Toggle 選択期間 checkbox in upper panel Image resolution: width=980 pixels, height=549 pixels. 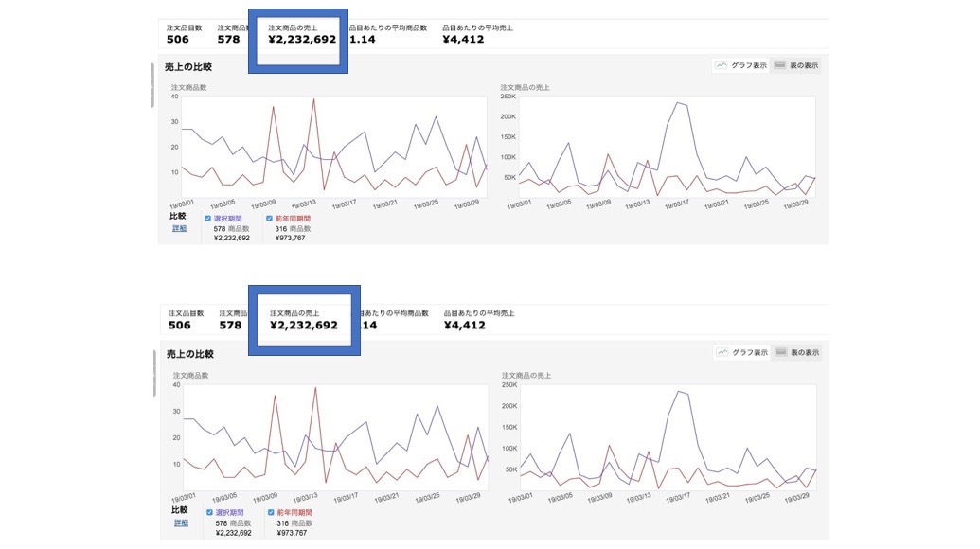click(207, 218)
